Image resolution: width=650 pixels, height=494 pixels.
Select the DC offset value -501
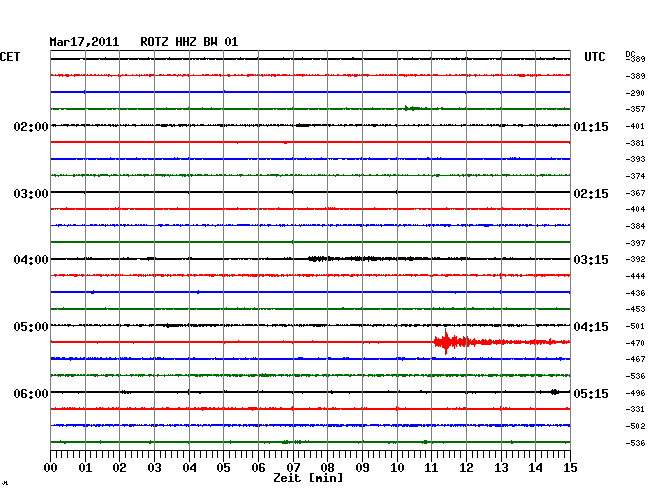tap(635, 326)
